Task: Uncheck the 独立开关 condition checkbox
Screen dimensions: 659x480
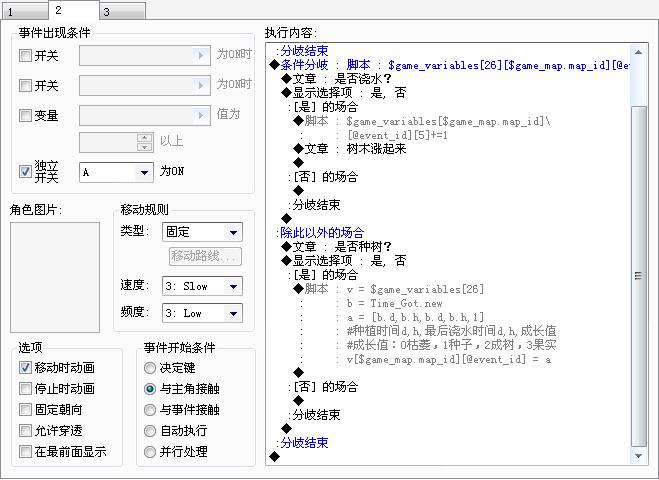Action: pyautogui.click(x=25, y=171)
